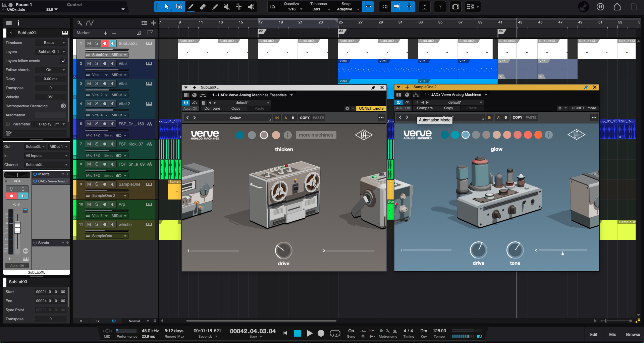This screenshot has width=644, height=343.
Task: Open Timebase Beats dropdown in inspector
Action: pyautogui.click(x=51, y=43)
